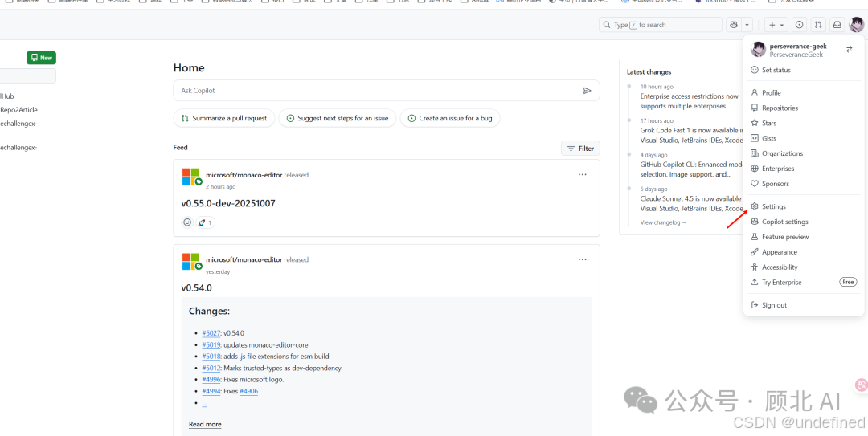The height and width of the screenshot is (436, 868).
Task: Open Profile from user menu
Action: 802,93
